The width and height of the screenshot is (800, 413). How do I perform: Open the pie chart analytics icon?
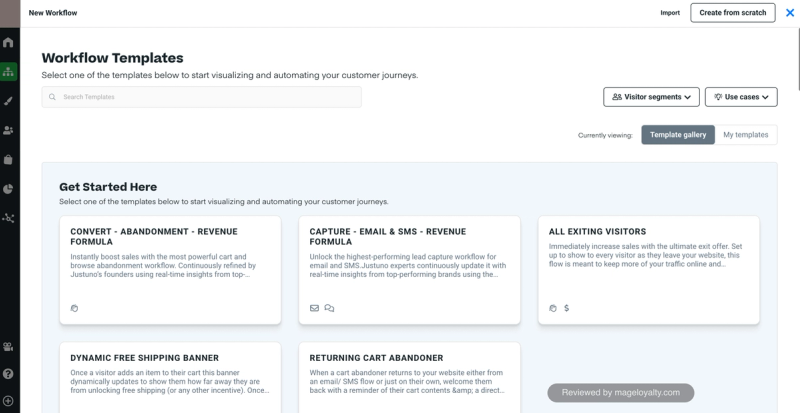click(8, 189)
